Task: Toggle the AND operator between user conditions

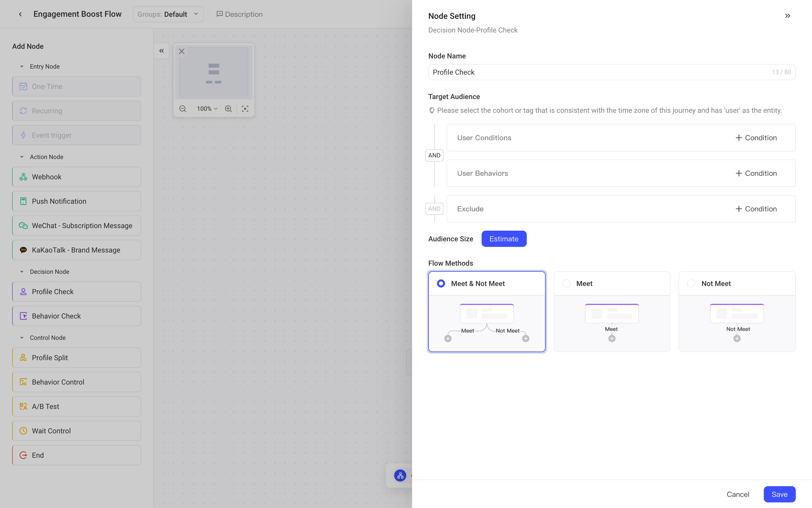Action: coord(434,155)
